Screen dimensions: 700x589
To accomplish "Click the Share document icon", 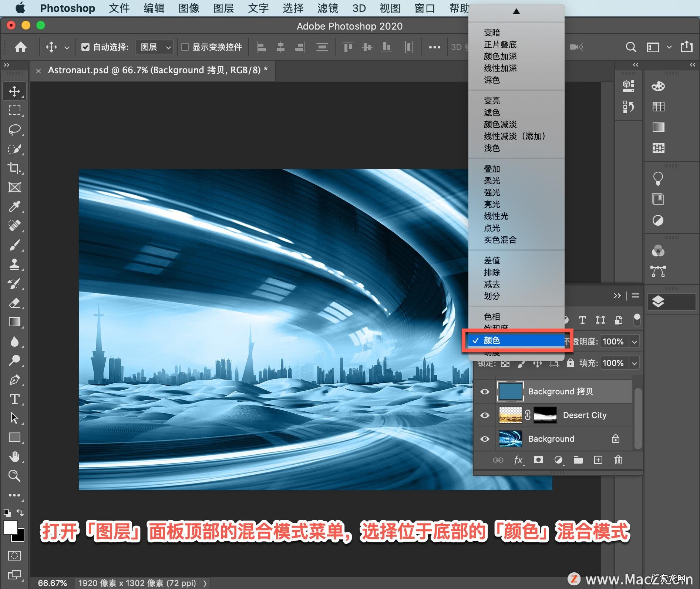I will tap(687, 47).
